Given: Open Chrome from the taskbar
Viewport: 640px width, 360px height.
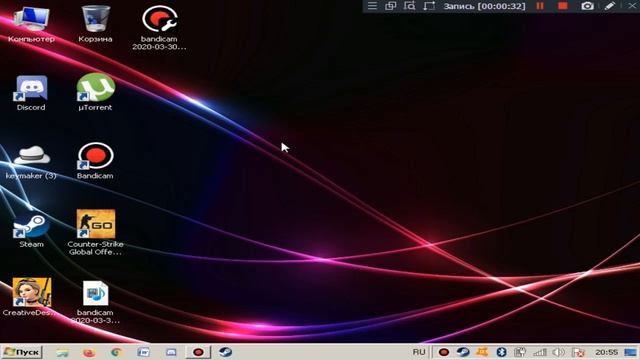Looking at the screenshot, I should click(x=116, y=352).
